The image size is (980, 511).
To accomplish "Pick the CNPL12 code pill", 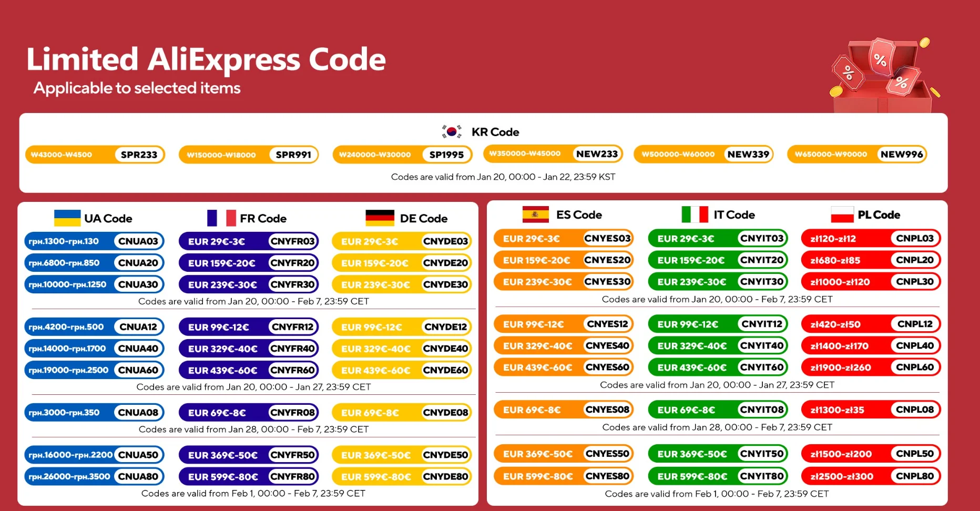I will point(871,324).
